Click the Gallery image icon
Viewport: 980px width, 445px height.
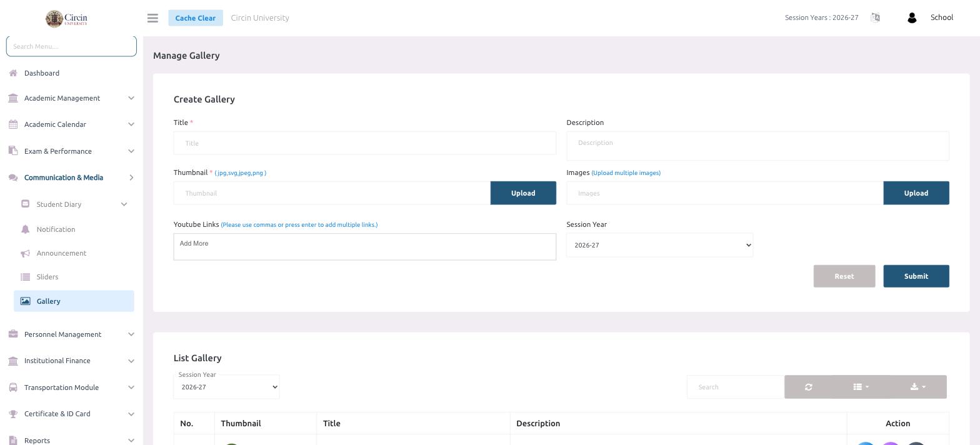click(x=25, y=301)
